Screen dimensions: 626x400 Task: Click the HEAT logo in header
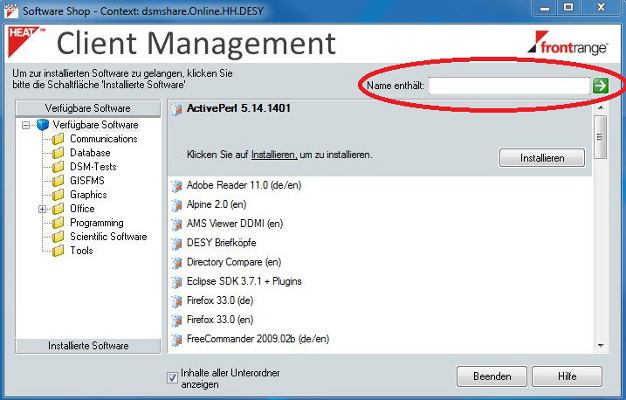(25, 41)
